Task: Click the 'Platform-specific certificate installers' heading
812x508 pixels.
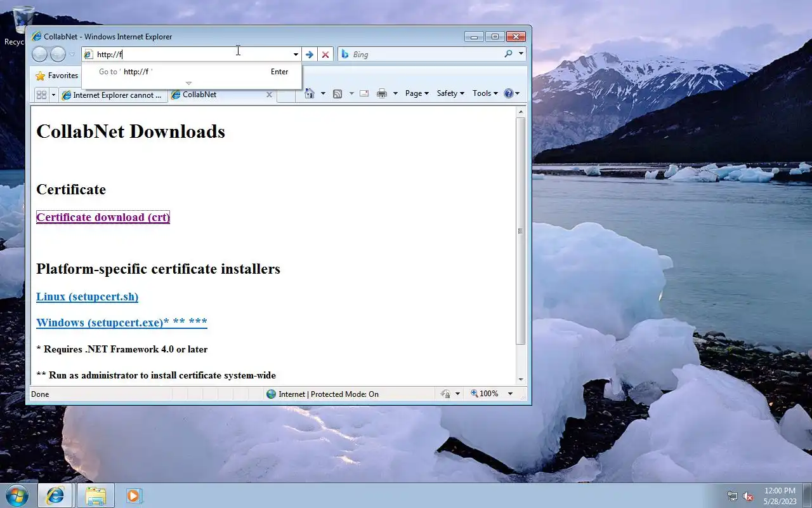Action: pyautogui.click(x=158, y=269)
